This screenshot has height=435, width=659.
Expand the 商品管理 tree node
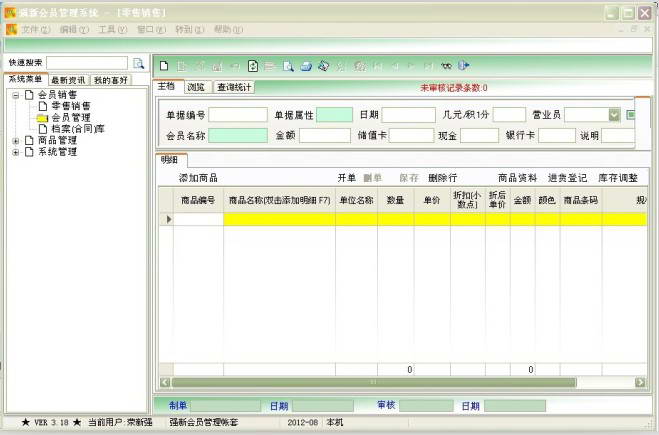click(16, 141)
